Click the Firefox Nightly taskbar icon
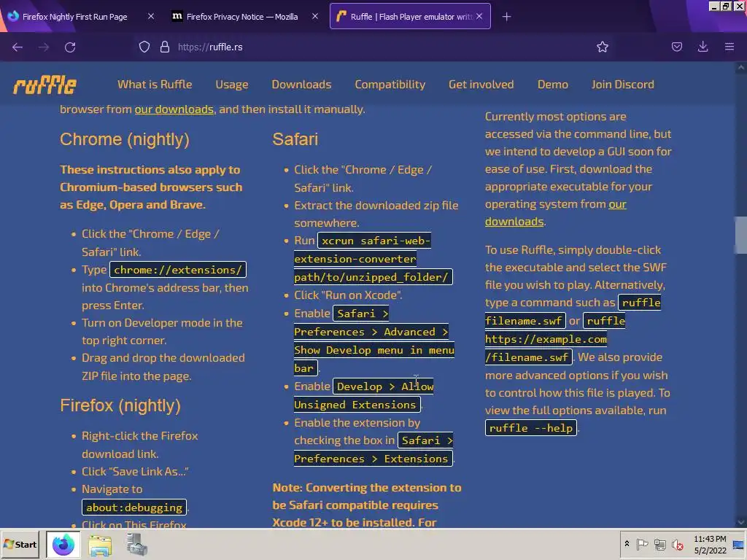 coord(63,545)
